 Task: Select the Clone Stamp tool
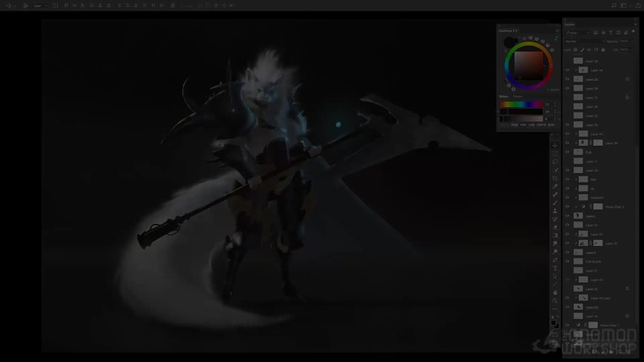click(x=555, y=211)
